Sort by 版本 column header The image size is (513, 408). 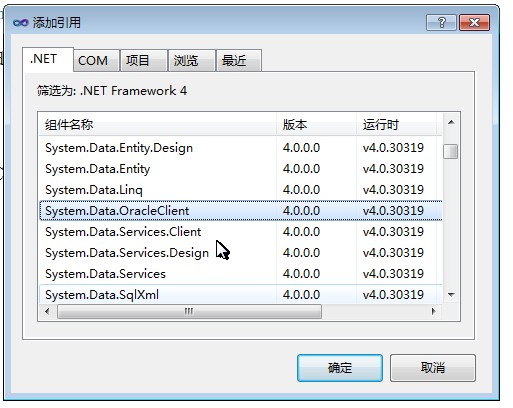tap(316, 125)
